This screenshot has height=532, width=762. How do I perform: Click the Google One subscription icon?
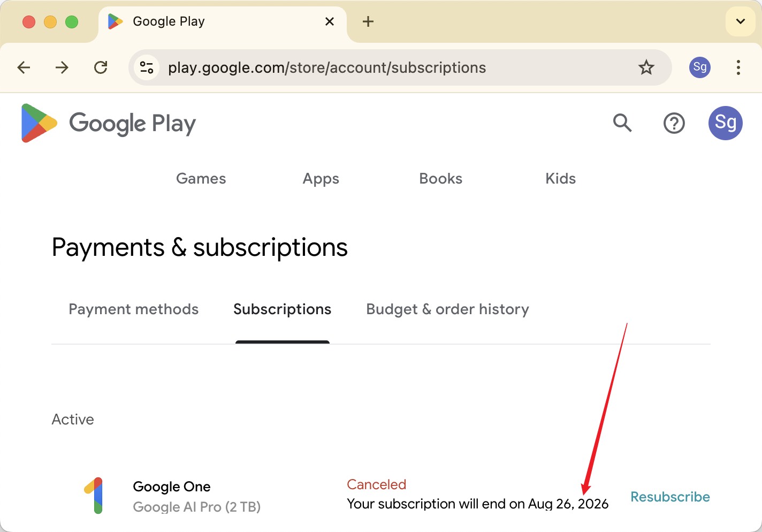pos(94,496)
